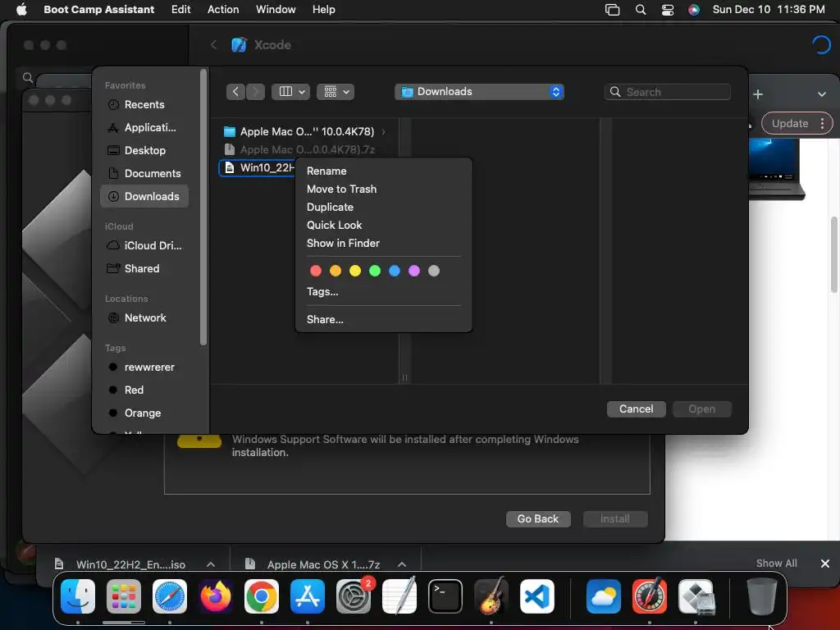The image size is (840, 630).
Task: Open Google Chrome from the Dock
Action: tap(262, 596)
